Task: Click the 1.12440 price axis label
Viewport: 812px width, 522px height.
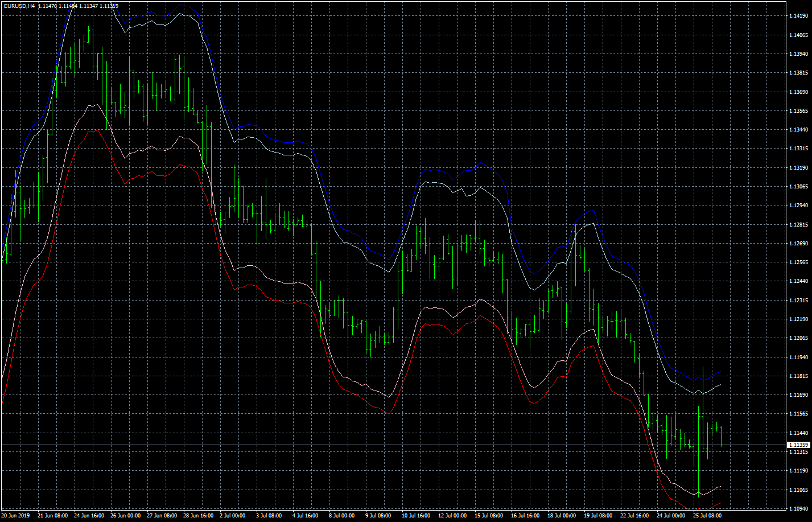Action: 798,281
